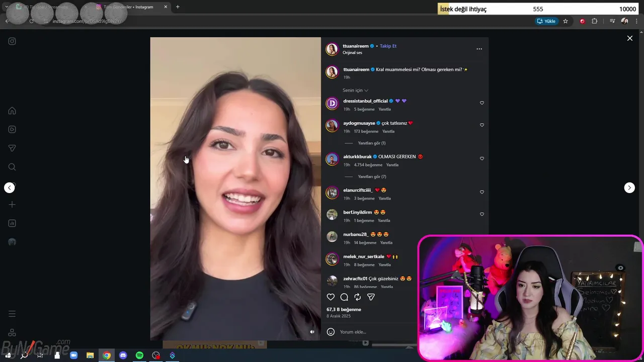Click 'Orijinal ses' audio link

(x=352, y=53)
